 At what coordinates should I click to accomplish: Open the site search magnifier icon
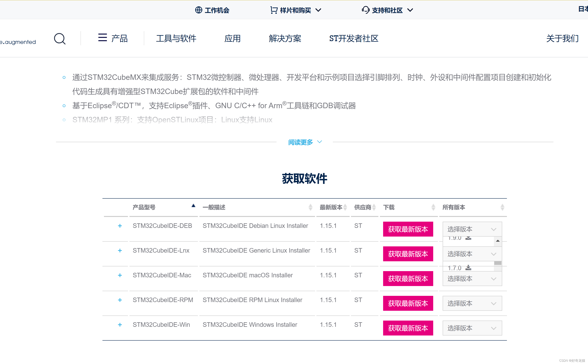coord(60,39)
